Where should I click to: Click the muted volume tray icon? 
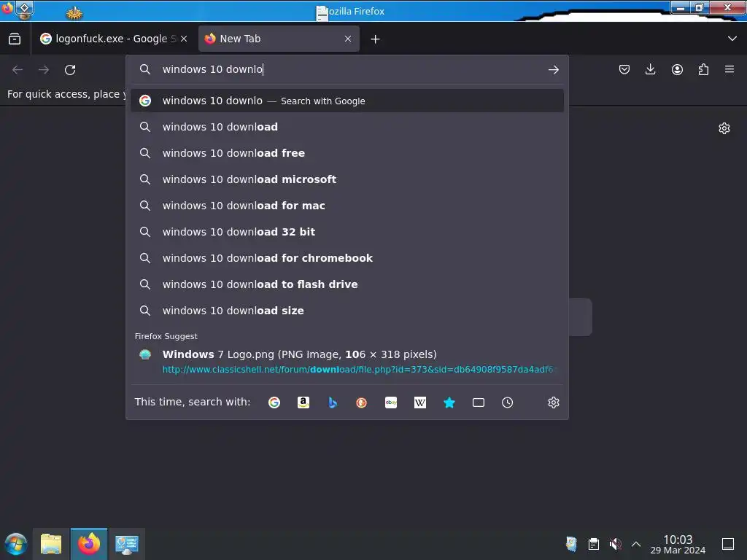click(x=615, y=544)
